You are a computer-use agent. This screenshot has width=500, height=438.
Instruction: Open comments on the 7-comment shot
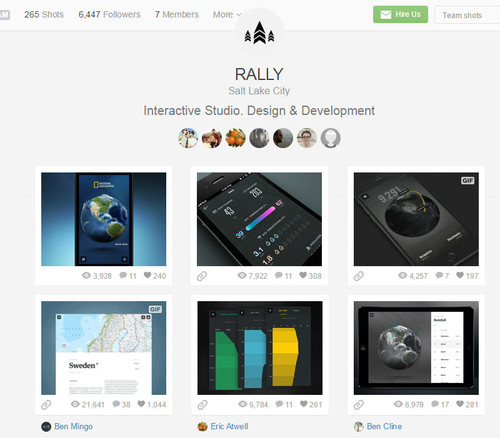[x=442, y=276]
